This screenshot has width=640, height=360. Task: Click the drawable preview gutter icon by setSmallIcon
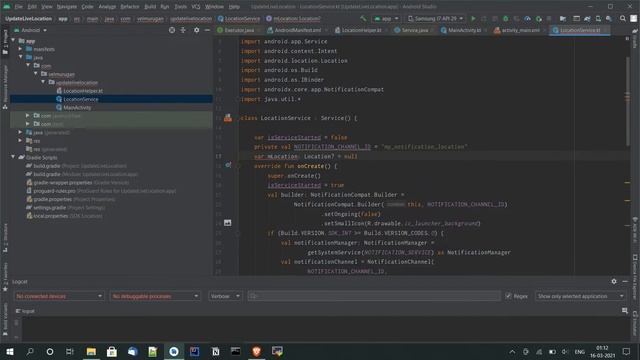[228, 223]
